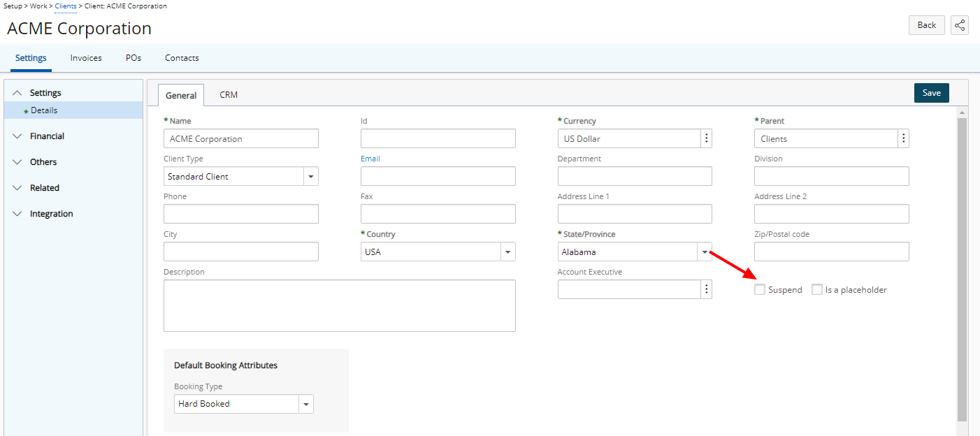Screen dimensions: 980x436
Task: Open the State/Province dropdown
Action: pyautogui.click(x=705, y=252)
